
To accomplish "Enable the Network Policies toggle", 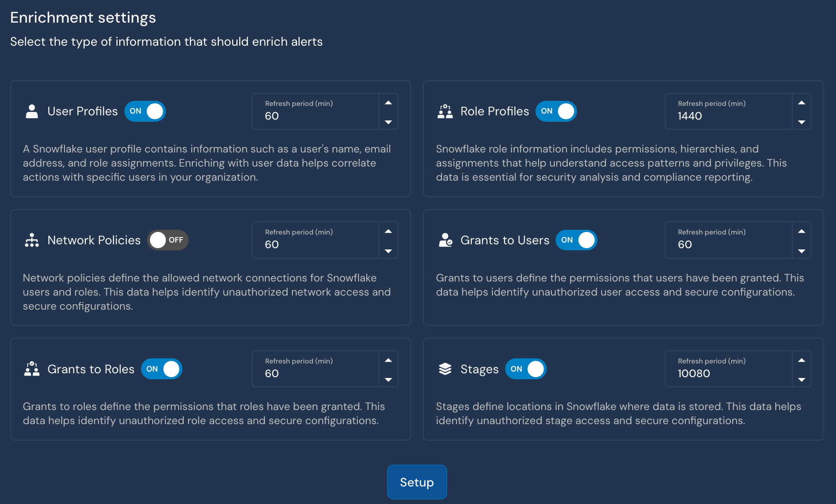I will click(168, 240).
